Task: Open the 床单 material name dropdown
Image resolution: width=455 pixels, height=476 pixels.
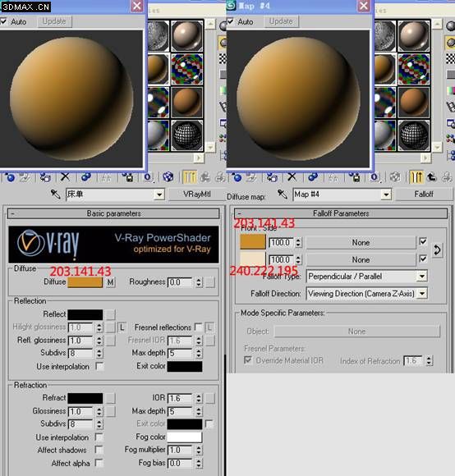Action: point(159,195)
